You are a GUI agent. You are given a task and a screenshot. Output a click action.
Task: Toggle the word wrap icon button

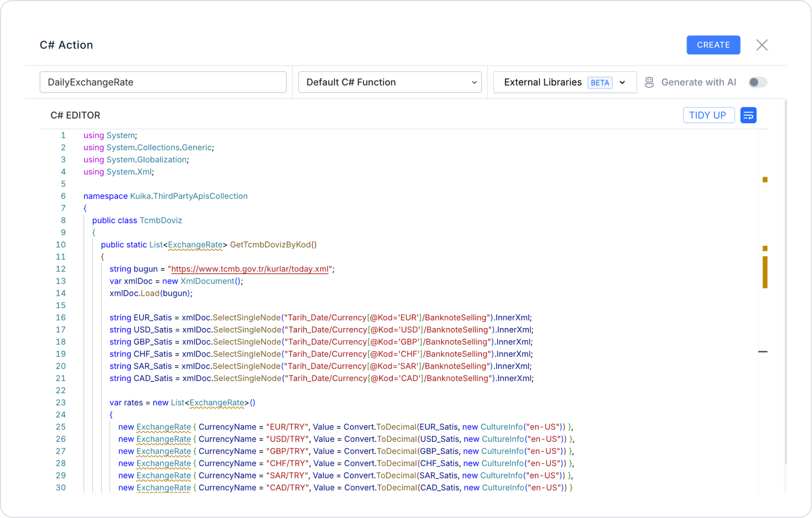(748, 115)
